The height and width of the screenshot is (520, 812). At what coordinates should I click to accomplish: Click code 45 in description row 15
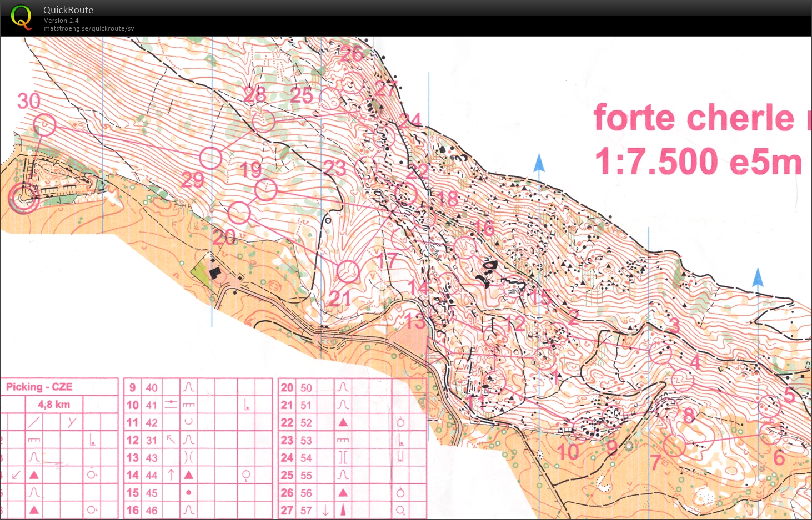[x=152, y=493]
